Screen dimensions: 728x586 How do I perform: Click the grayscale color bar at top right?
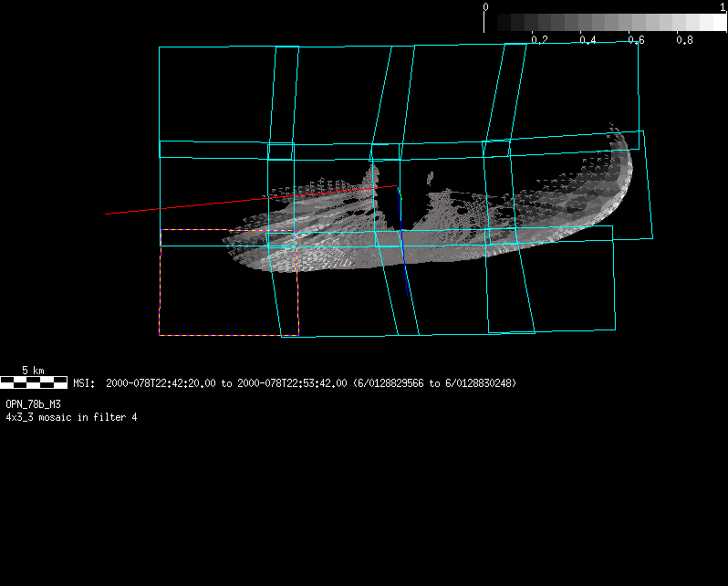tap(606, 23)
